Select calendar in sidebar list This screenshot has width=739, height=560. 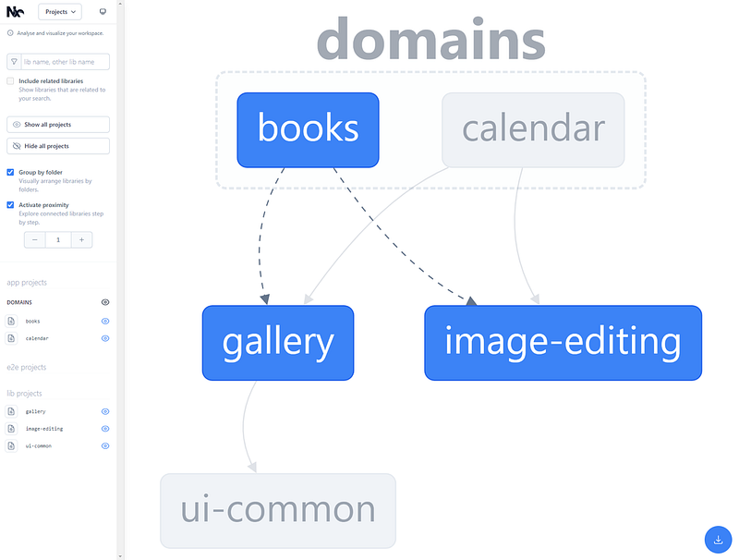pos(37,338)
